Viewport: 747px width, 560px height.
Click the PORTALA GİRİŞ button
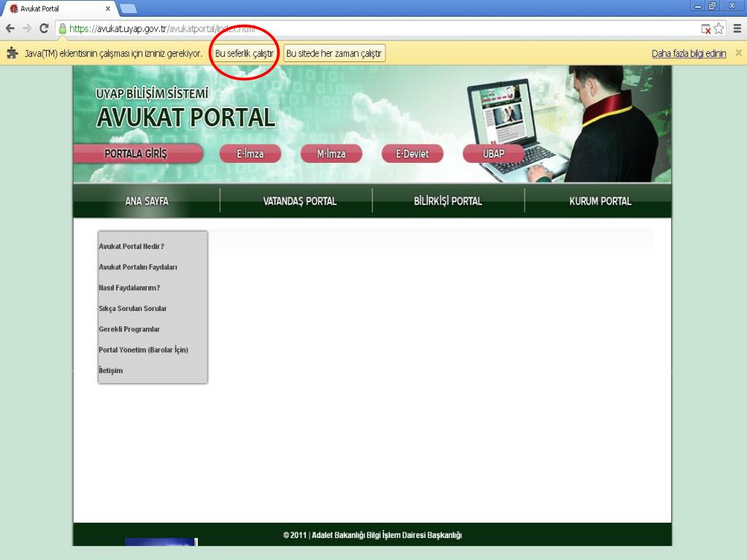click(138, 154)
